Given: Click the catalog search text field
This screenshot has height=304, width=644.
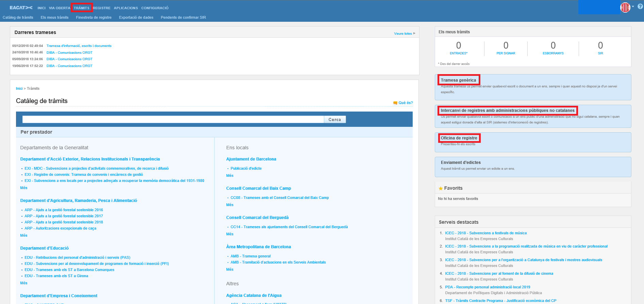Looking at the screenshot, I should coord(173,119).
